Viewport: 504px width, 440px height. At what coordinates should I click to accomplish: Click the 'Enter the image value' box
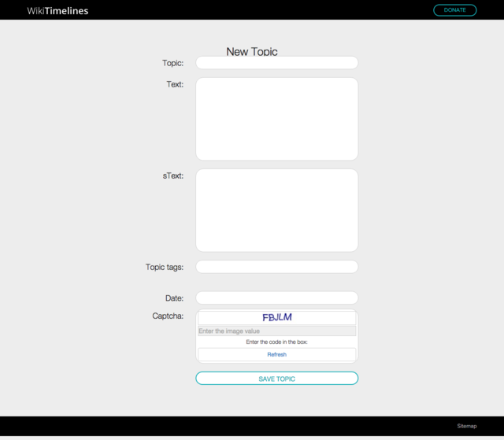pos(276,331)
